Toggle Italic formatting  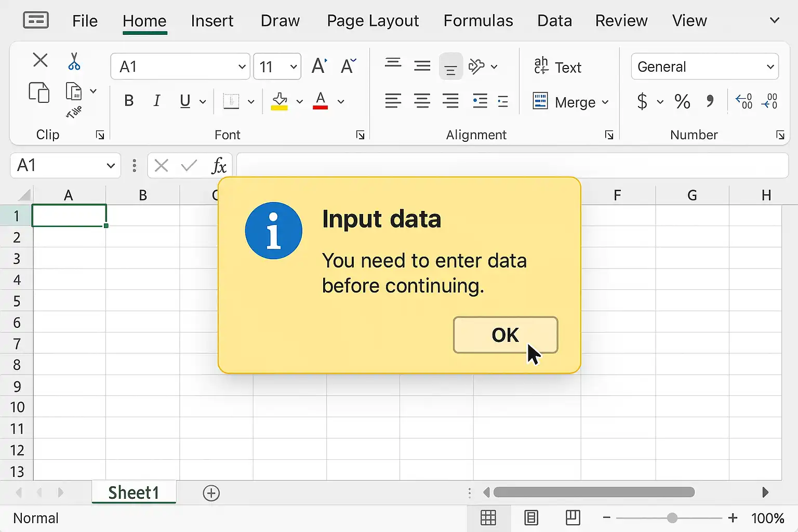point(156,101)
